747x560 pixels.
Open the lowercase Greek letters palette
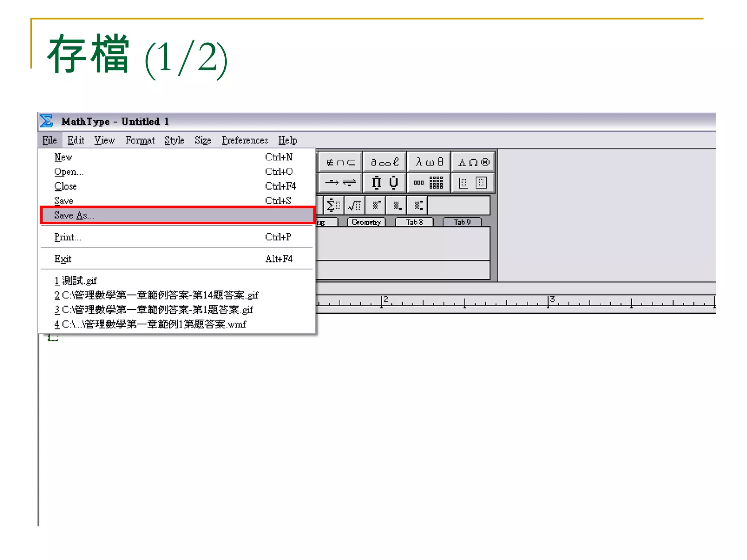point(429,162)
